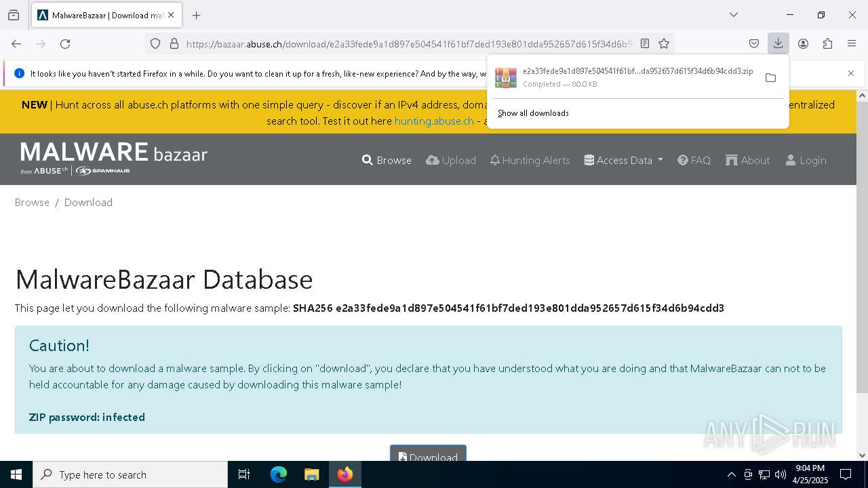Screen dimensions: 868x488
Task: Open Upload in navigation bar
Action: point(451,160)
